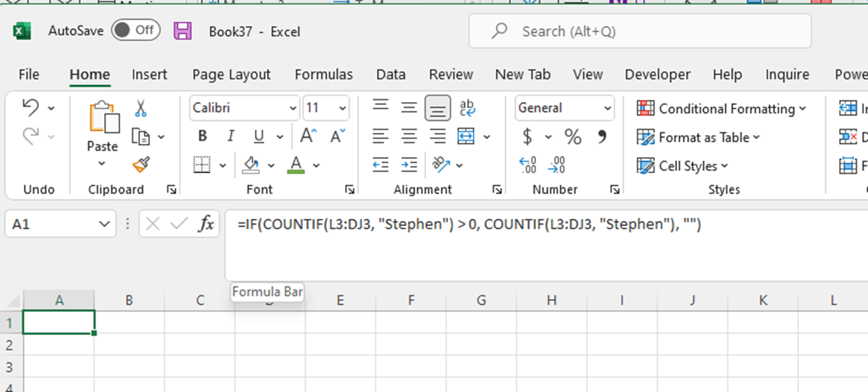Apply the Fill Color bucket
This screenshot has height=392, width=868.
[251, 165]
